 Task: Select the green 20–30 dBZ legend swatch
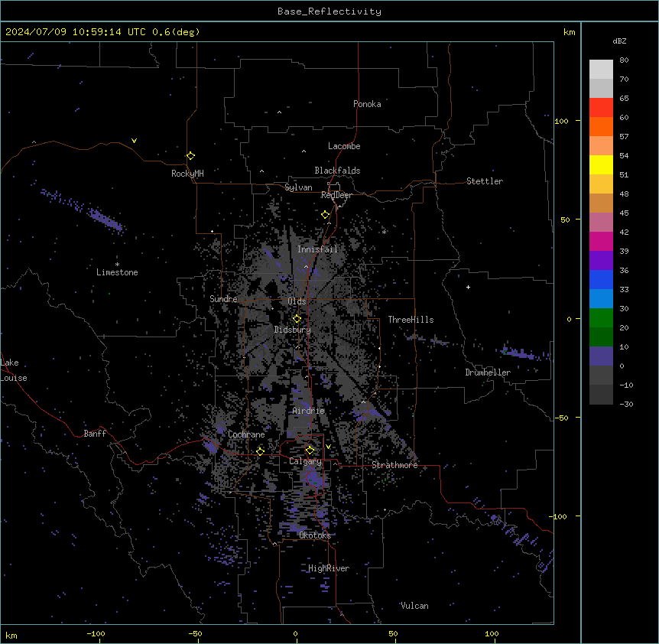(x=601, y=318)
